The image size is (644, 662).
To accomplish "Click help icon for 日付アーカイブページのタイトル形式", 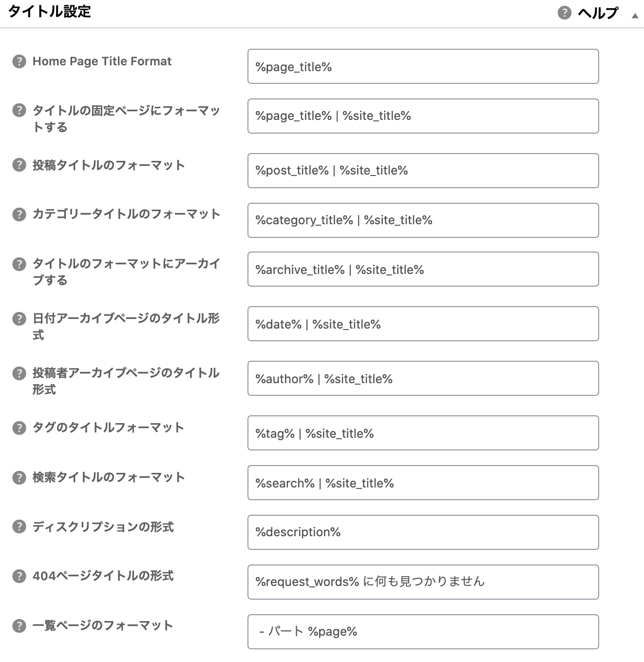I will pos(19,319).
